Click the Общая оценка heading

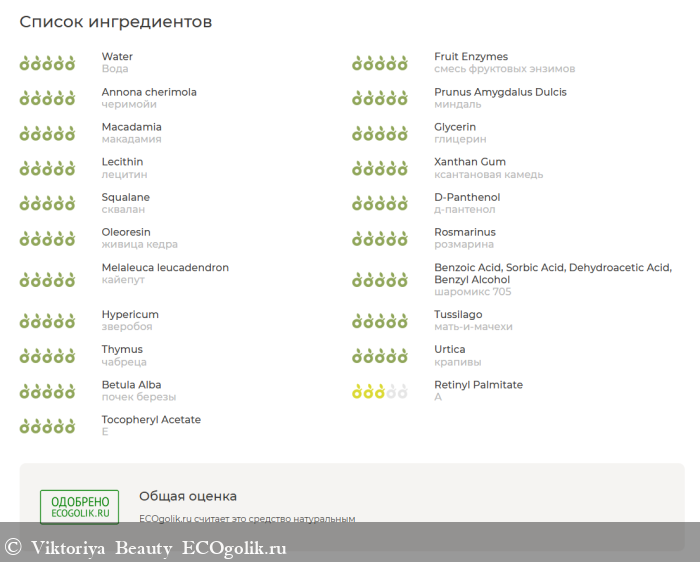click(188, 496)
